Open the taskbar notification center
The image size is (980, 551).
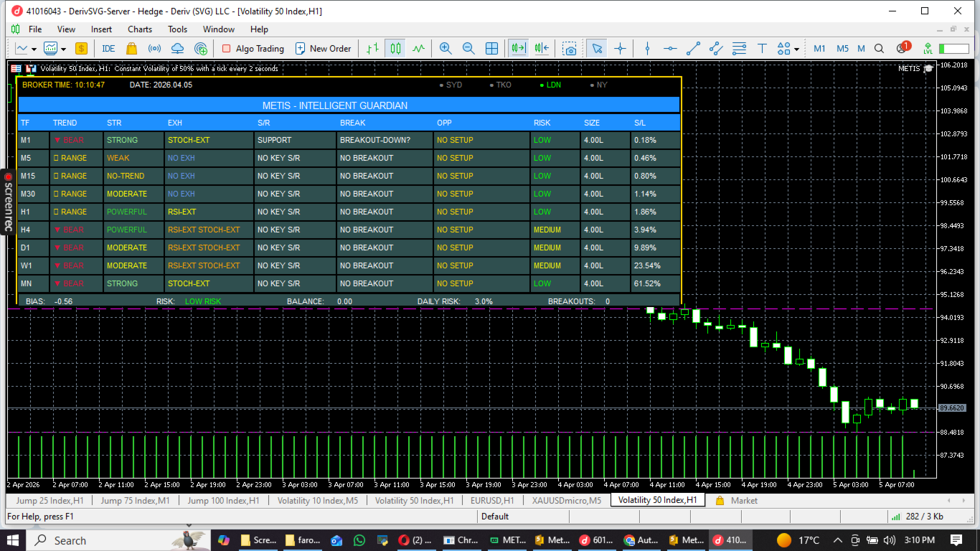[x=956, y=540]
